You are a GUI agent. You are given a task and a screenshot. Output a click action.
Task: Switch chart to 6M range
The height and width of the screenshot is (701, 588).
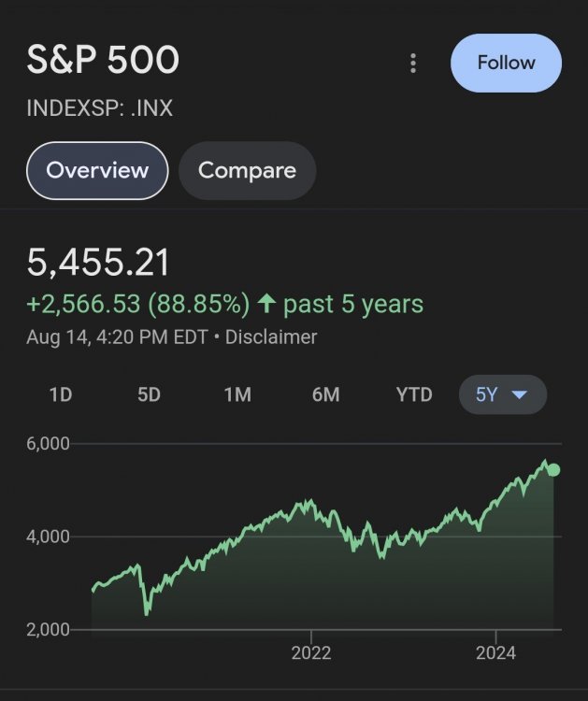click(325, 394)
